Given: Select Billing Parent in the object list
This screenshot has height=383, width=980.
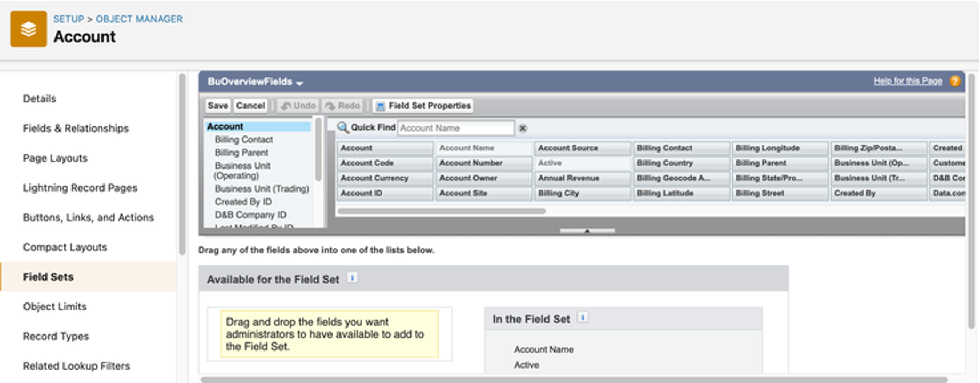Looking at the screenshot, I should point(241,153).
